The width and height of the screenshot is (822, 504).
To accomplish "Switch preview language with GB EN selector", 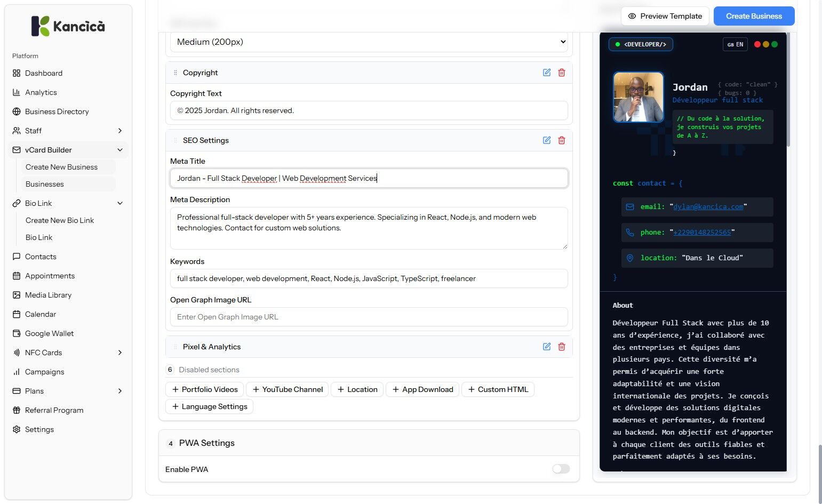I will 735,44.
